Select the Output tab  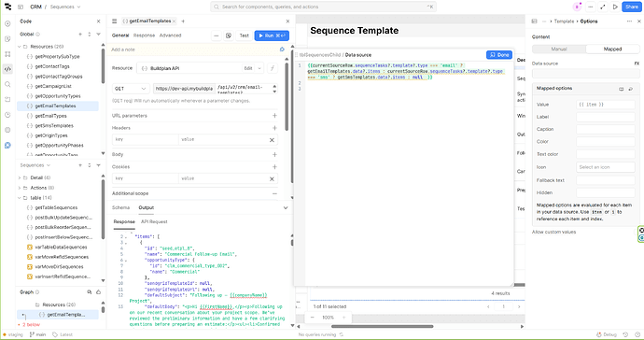(147, 207)
